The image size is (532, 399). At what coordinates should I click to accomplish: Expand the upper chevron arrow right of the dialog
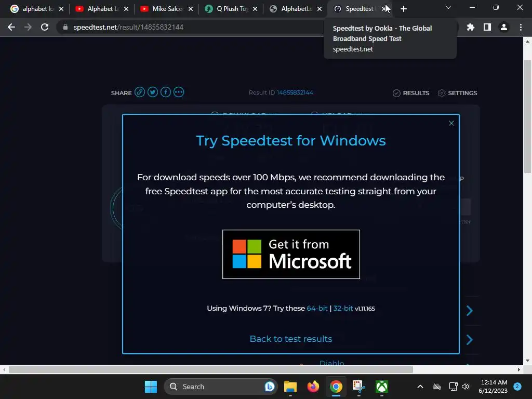pos(470,311)
